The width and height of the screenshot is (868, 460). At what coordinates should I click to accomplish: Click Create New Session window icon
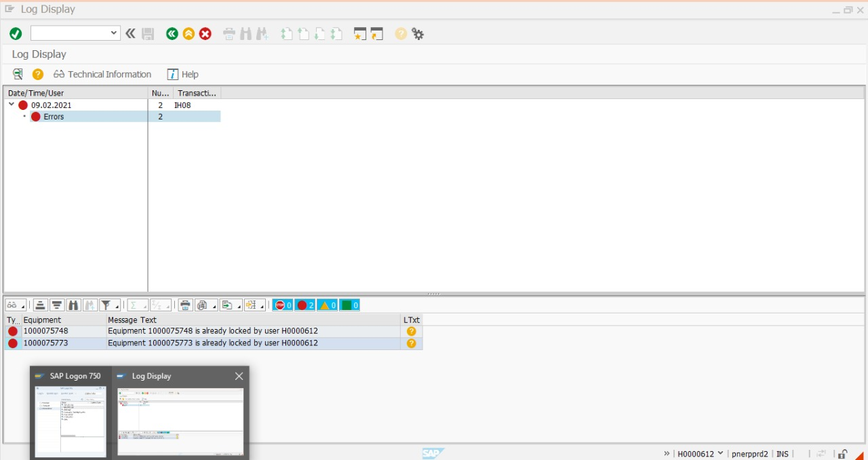pos(360,34)
